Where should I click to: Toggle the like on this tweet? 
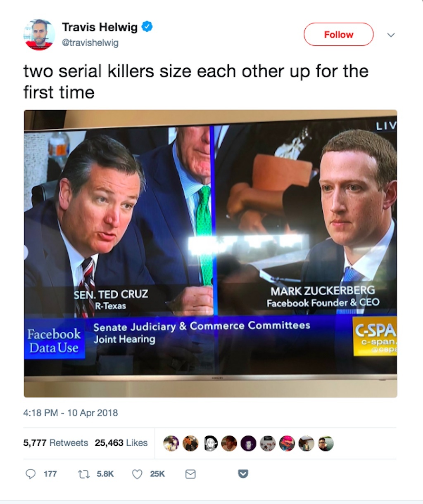click(x=137, y=474)
